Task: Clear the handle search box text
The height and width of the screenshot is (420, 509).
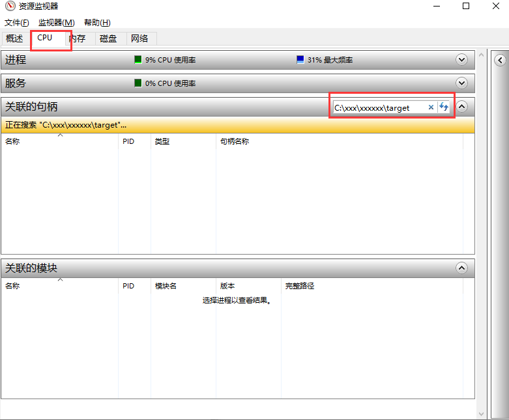Action: click(431, 107)
